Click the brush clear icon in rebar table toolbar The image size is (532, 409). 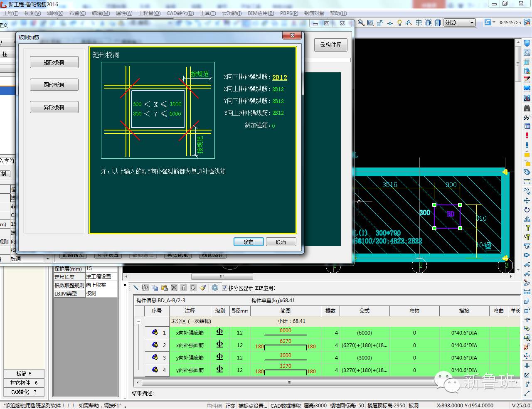click(x=203, y=288)
